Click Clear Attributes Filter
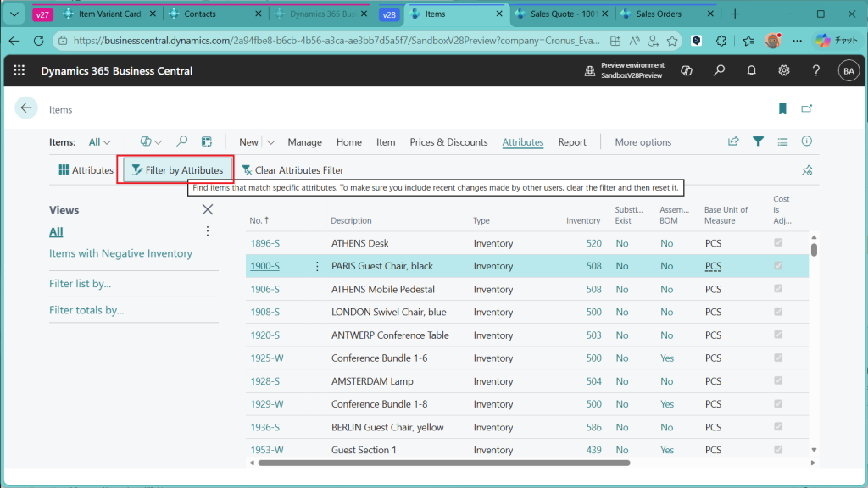 tap(292, 170)
